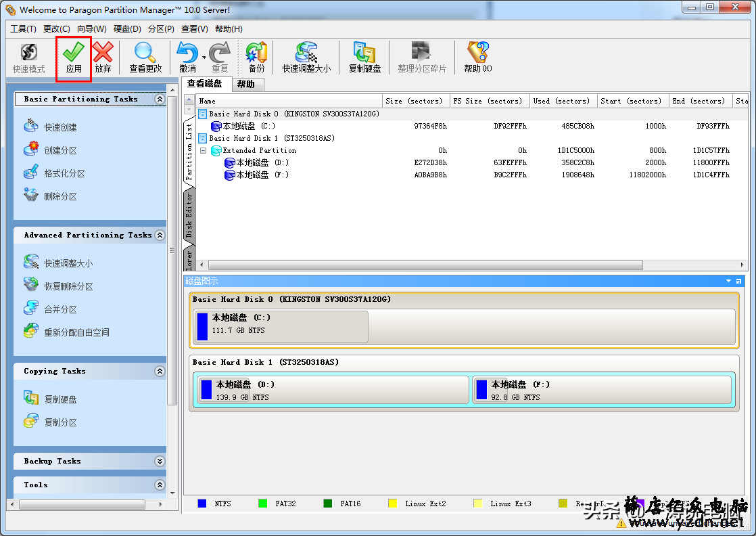Collapse Extended Partition tree node
Image resolution: width=756 pixels, height=536 pixels.
point(203,150)
